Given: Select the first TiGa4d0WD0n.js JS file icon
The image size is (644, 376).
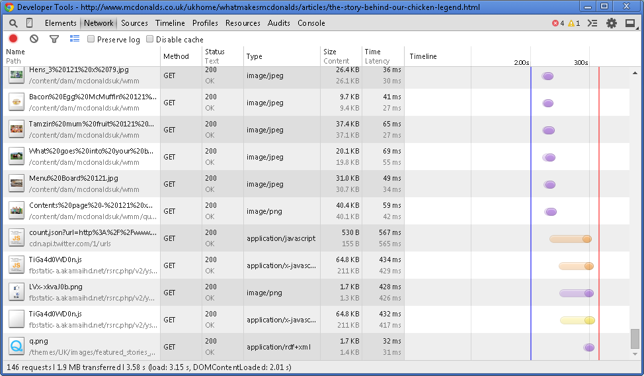Looking at the screenshot, I should (x=16, y=265).
